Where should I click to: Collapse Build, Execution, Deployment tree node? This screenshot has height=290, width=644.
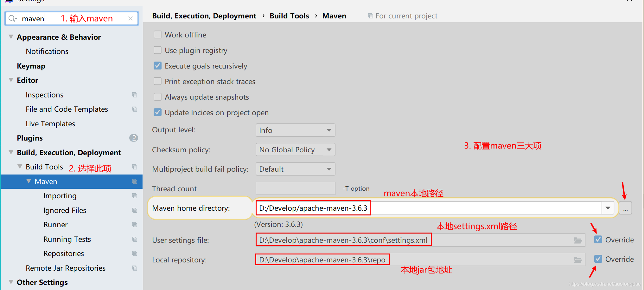click(x=11, y=152)
